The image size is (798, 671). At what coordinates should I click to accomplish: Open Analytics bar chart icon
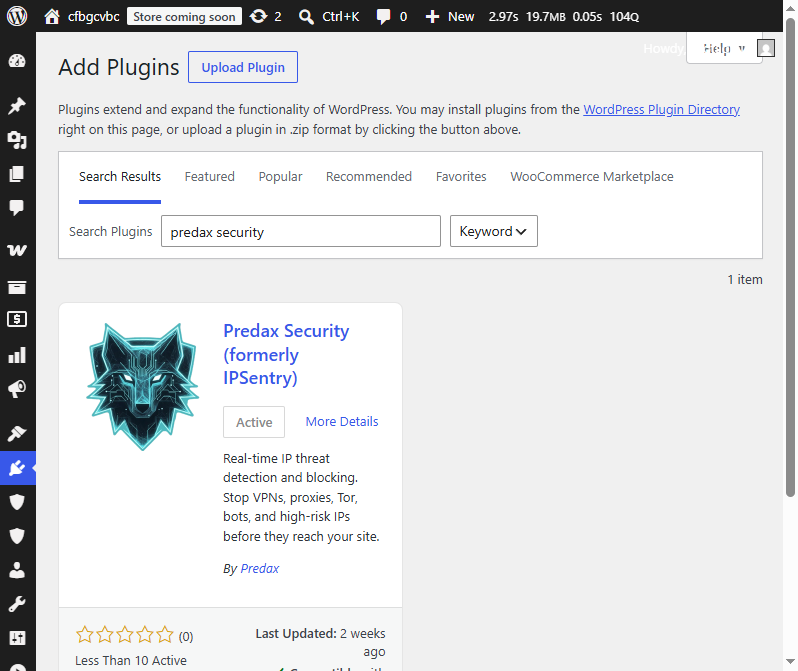[17, 355]
